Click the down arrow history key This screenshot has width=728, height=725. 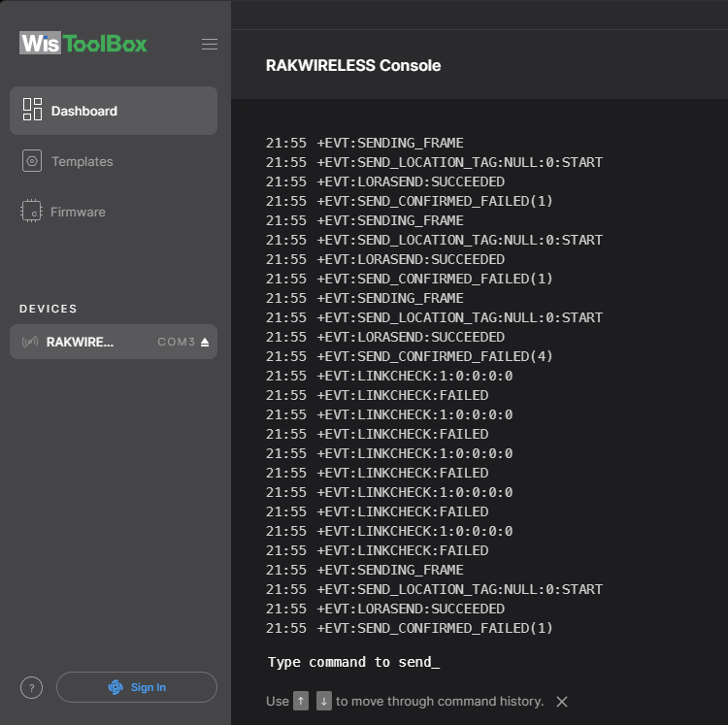324,701
